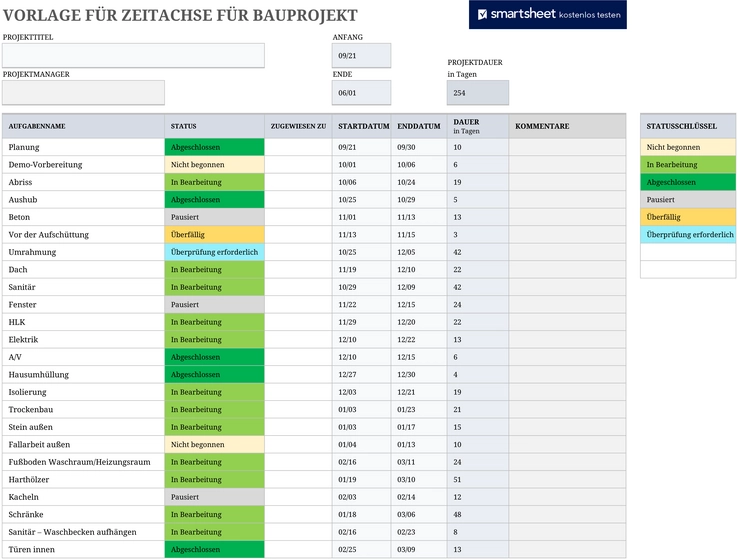The height and width of the screenshot is (560, 738).
Task: Click the Dauer in Tagen column header
Action: pos(478,126)
